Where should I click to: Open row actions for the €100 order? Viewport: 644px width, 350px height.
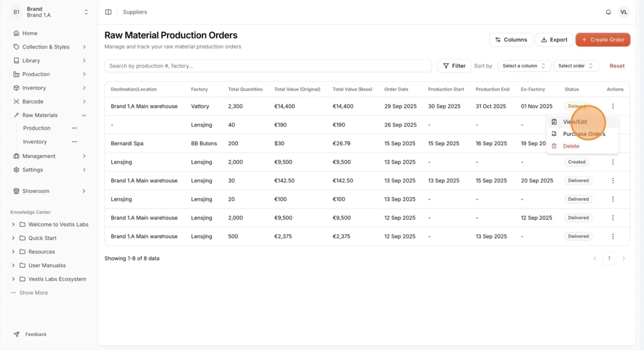(x=613, y=199)
